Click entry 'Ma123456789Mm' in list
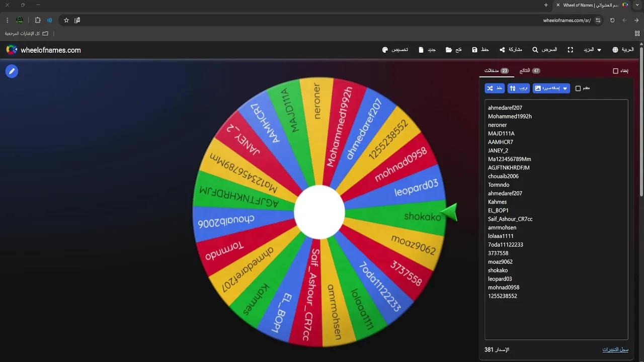644x362 pixels. click(510, 159)
